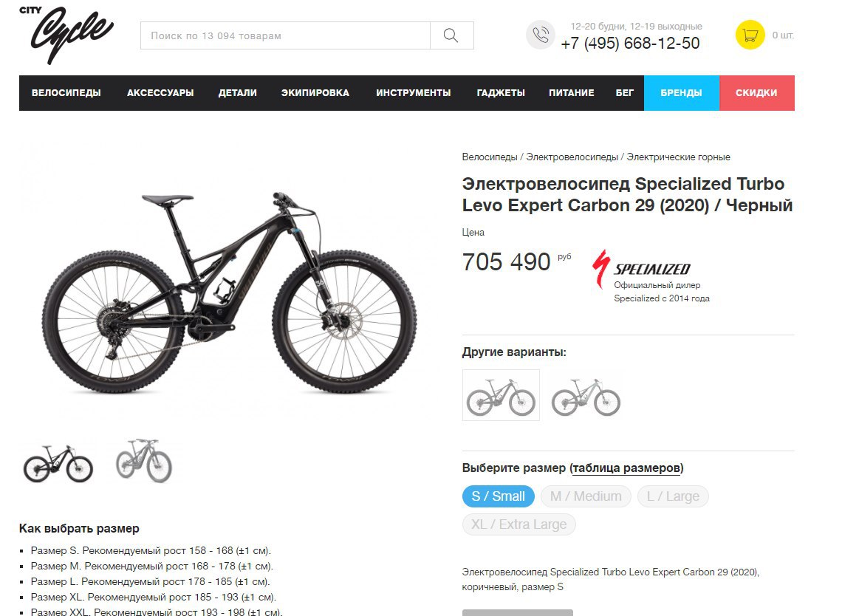
Task: Click the Specialized brand logo
Action: point(641,269)
